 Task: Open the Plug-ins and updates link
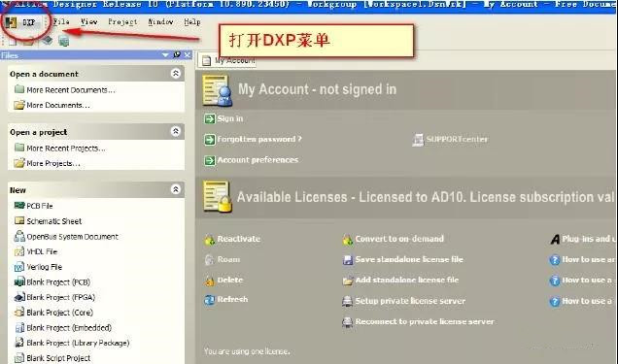click(590, 239)
